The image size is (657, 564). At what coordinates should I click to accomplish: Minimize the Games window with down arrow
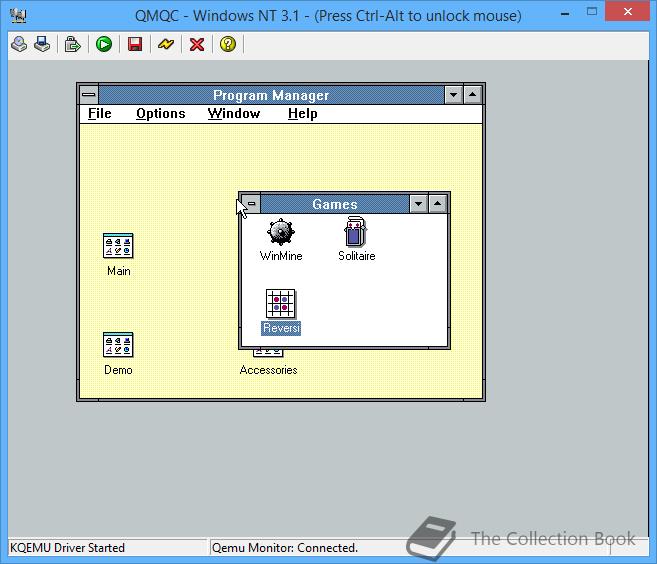(418, 204)
